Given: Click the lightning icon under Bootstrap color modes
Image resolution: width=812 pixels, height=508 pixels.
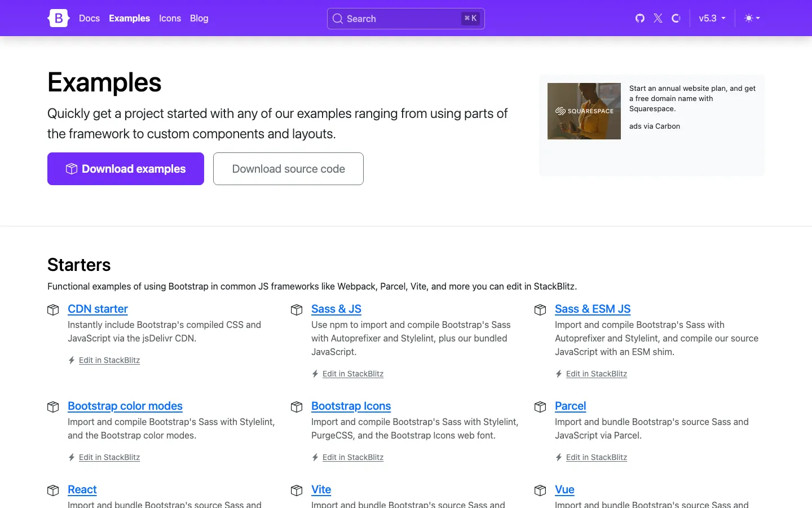Looking at the screenshot, I should pos(72,457).
